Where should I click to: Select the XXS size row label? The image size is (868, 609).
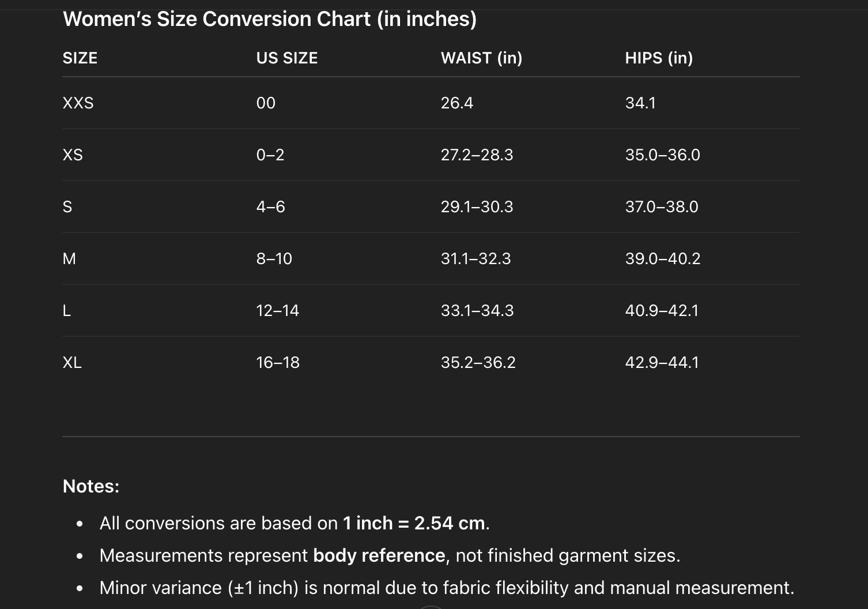pyautogui.click(x=78, y=103)
